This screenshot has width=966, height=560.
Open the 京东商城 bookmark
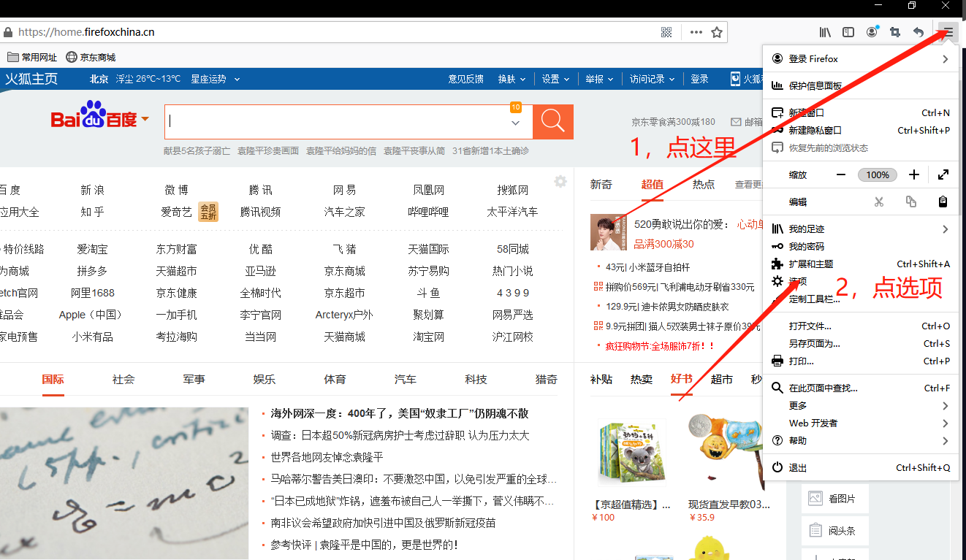click(x=91, y=57)
